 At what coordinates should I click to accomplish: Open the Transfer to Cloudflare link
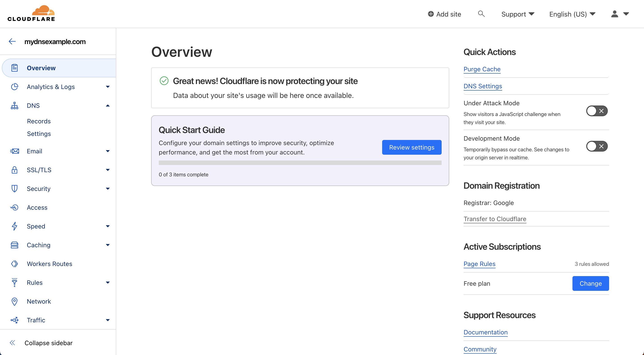pos(495,219)
